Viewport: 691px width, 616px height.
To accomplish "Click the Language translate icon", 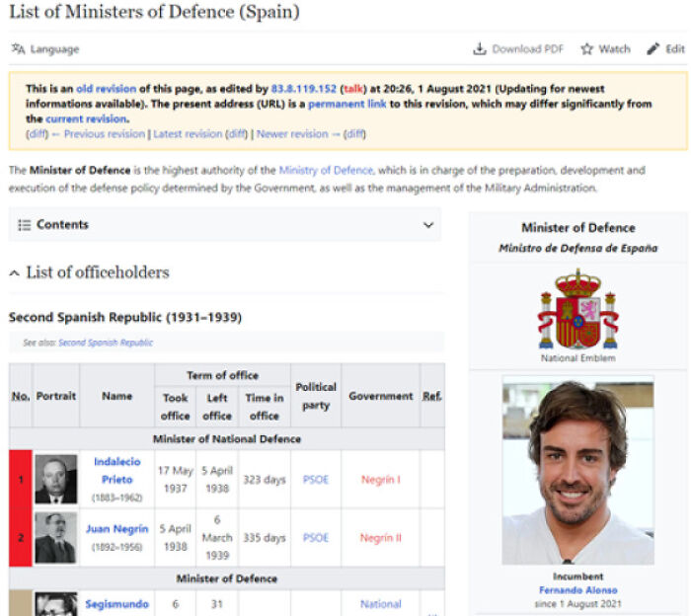I will 18,49.
